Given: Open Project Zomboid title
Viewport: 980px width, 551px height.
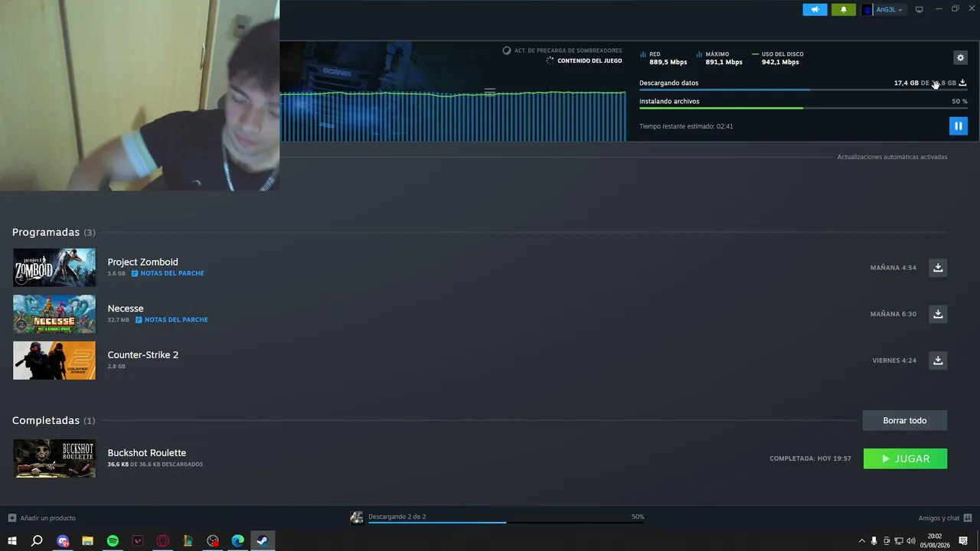Looking at the screenshot, I should (x=142, y=262).
